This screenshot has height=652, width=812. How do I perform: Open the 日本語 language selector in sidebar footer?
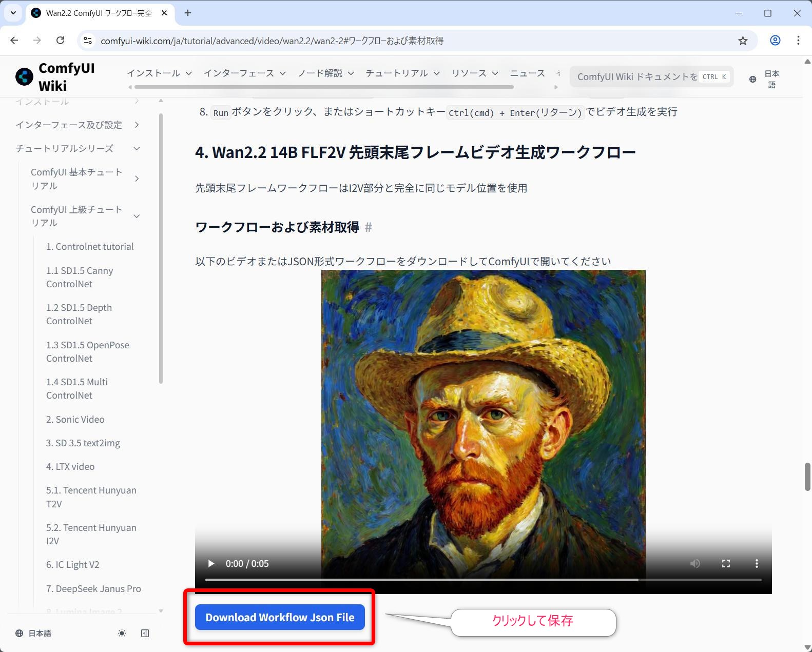[33, 634]
